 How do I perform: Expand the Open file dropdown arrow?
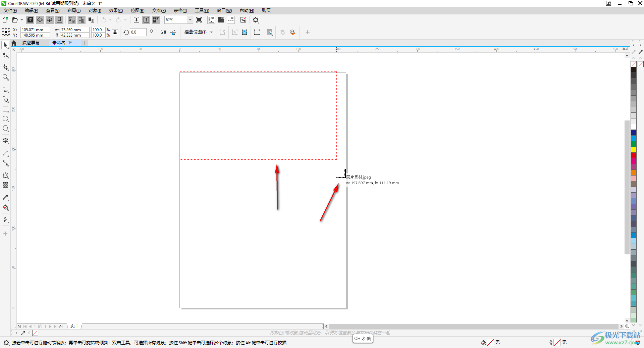(22, 20)
